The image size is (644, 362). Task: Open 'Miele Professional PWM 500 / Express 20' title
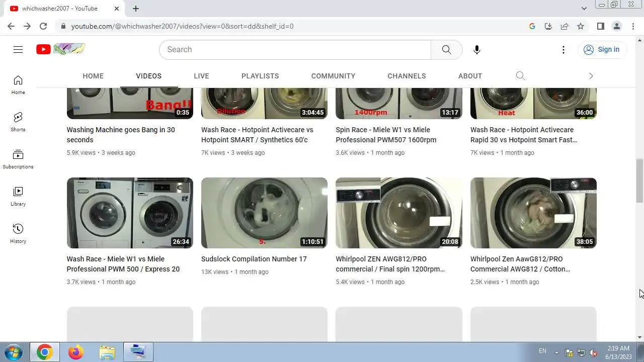(123, 264)
